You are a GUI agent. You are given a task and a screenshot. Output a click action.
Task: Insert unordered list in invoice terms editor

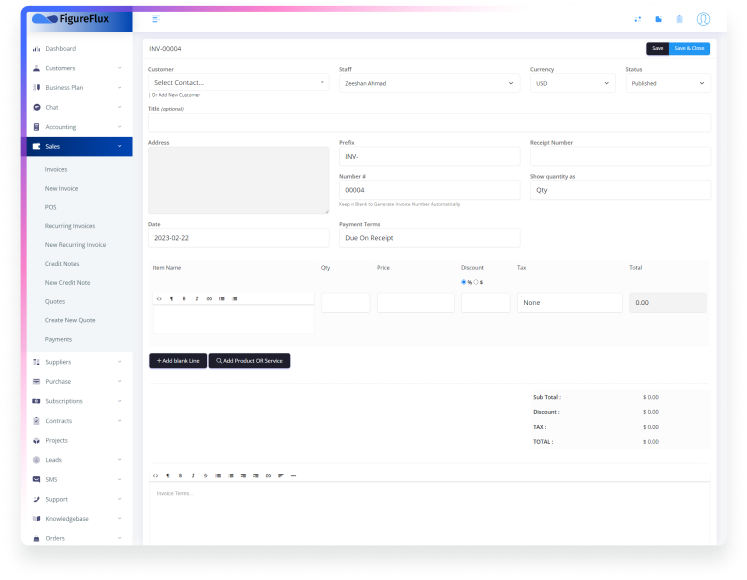click(x=218, y=476)
